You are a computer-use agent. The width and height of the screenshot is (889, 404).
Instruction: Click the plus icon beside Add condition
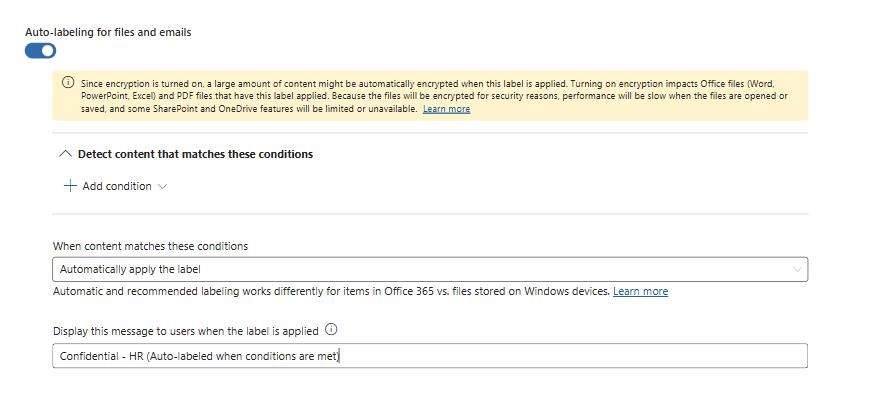coord(70,186)
